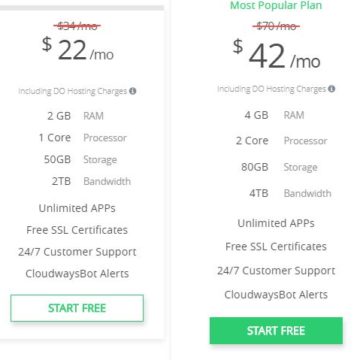Click the crossed-out $34/mo price
Screen dimensions: 360x360
77,26
